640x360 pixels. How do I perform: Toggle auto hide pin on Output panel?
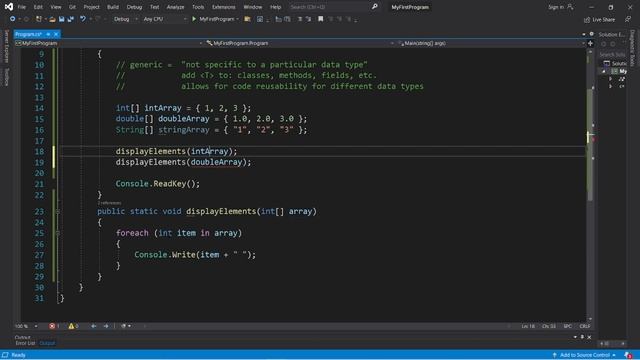pos(582,337)
